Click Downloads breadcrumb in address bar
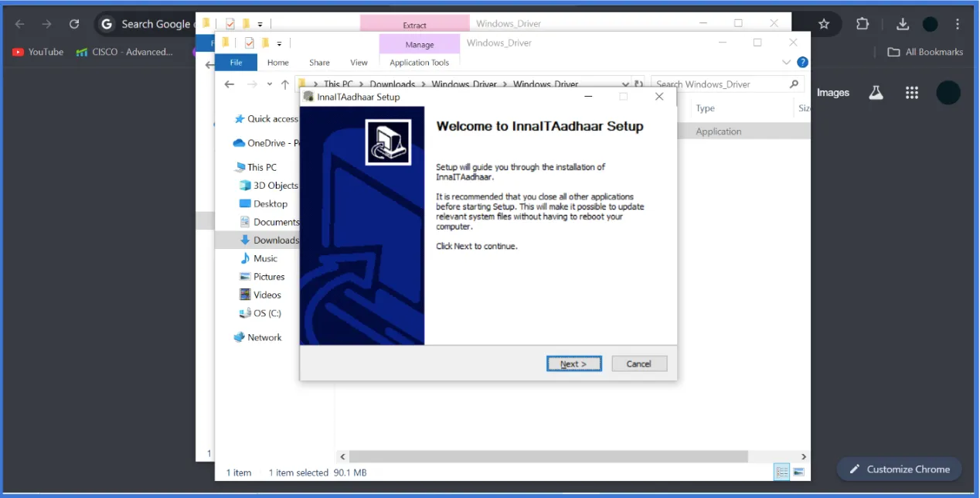 point(392,84)
